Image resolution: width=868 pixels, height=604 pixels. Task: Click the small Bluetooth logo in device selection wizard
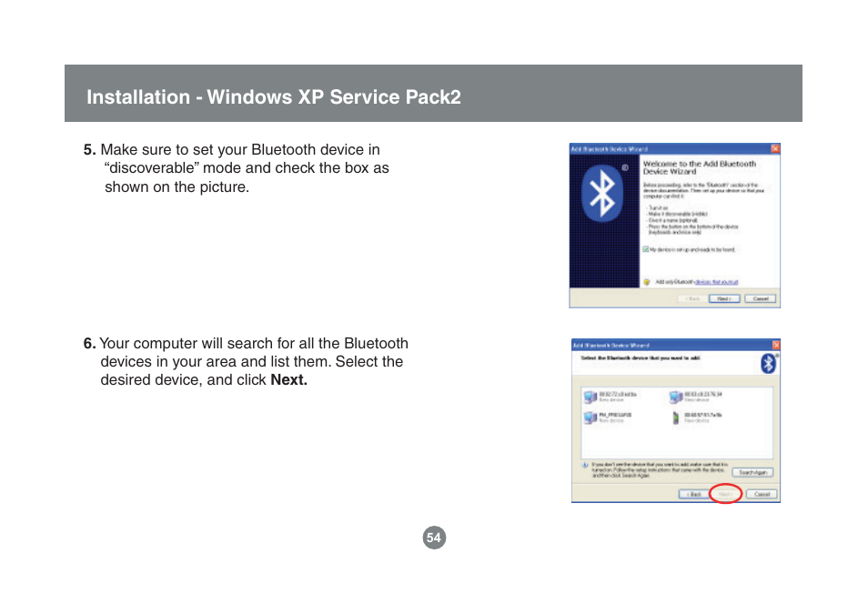[768, 364]
